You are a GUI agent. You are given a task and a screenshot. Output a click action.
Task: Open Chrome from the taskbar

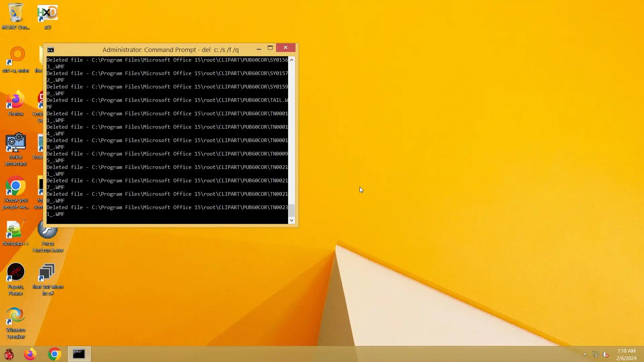click(55, 354)
